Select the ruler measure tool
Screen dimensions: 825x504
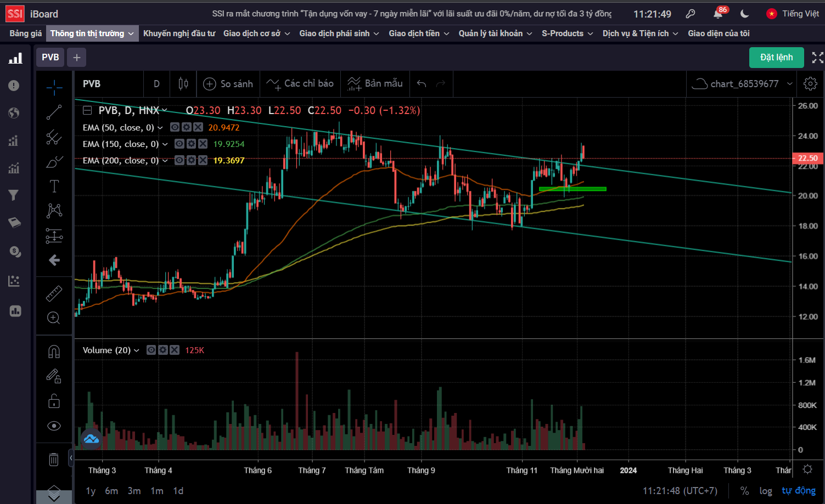pyautogui.click(x=54, y=294)
